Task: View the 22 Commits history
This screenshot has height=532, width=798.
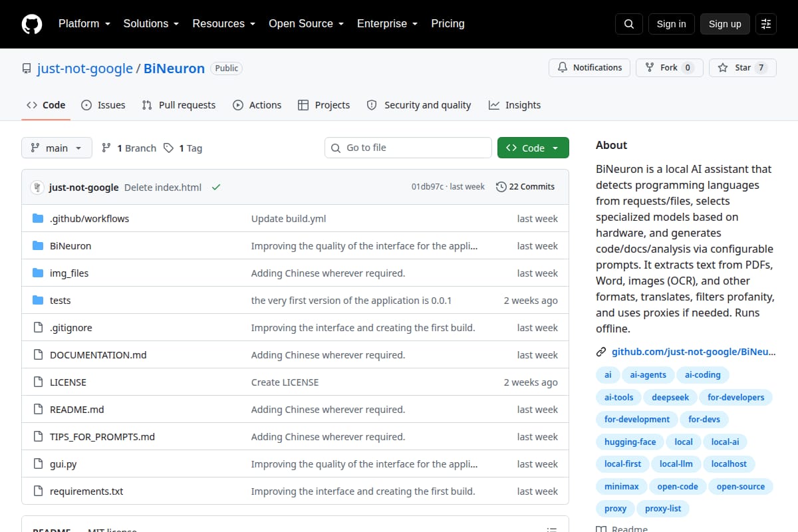Action: (x=525, y=187)
